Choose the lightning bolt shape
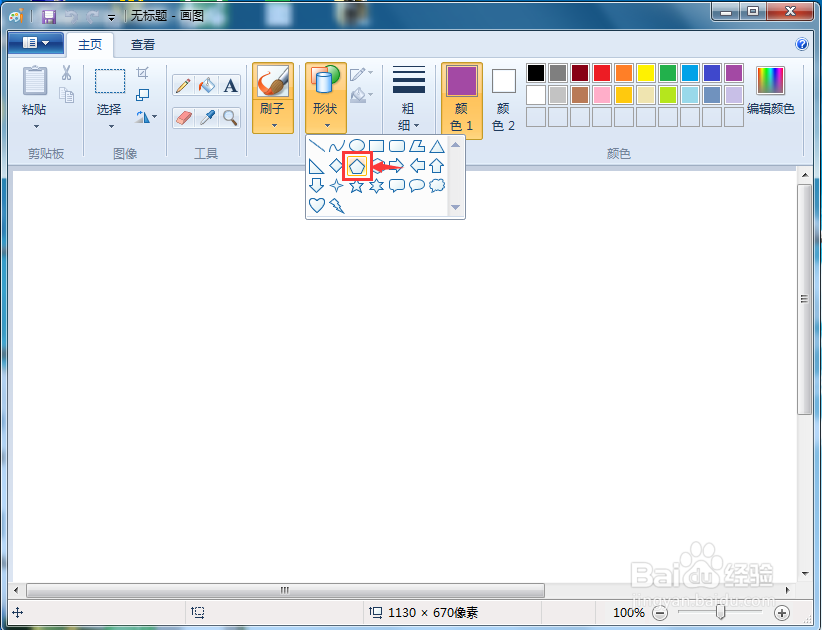822x630 pixels. click(337, 205)
